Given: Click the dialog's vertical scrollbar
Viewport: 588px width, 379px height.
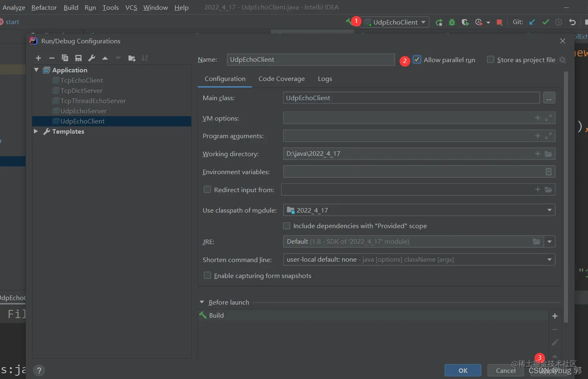Looking at the screenshot, I should (x=566, y=197).
